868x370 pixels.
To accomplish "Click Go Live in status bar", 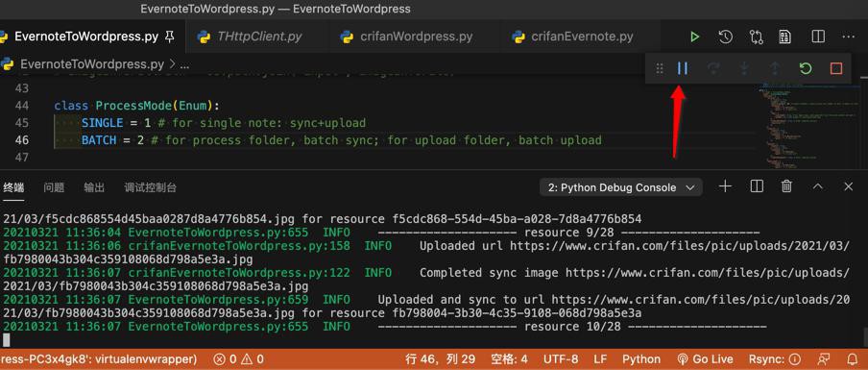I will coord(705,358).
